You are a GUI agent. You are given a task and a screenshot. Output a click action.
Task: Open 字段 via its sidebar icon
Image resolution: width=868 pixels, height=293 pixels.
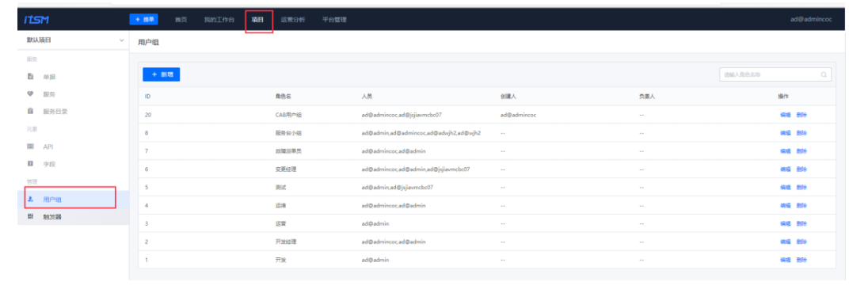click(31, 164)
